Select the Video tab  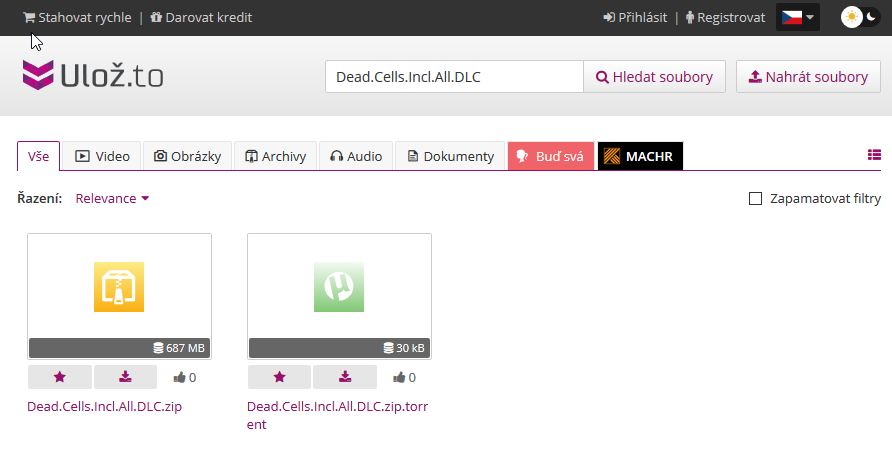[103, 156]
